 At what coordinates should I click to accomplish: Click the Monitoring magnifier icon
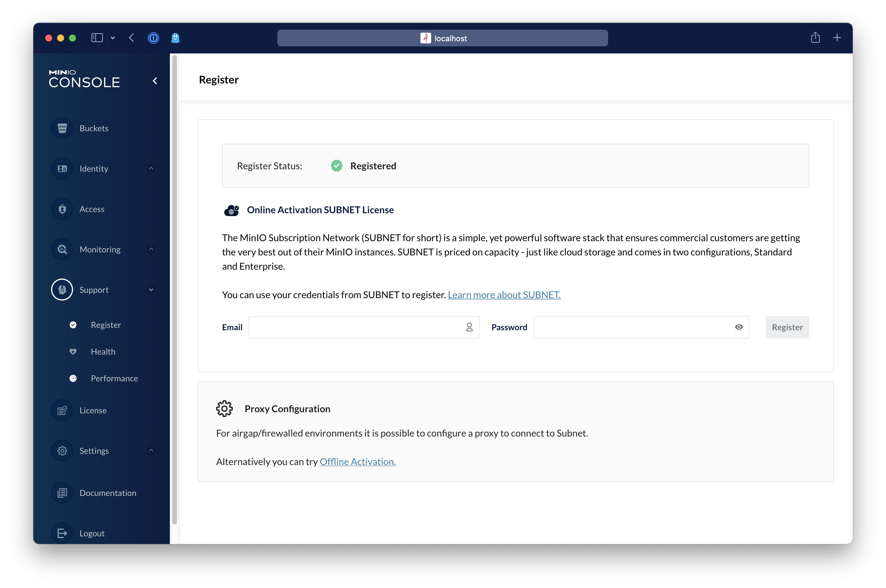pyautogui.click(x=62, y=249)
